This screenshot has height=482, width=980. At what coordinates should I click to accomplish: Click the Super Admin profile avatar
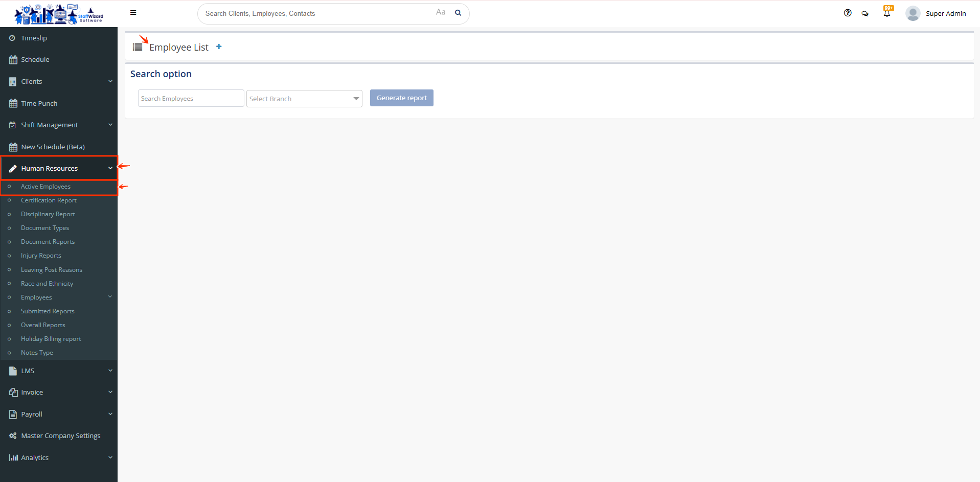tap(913, 13)
